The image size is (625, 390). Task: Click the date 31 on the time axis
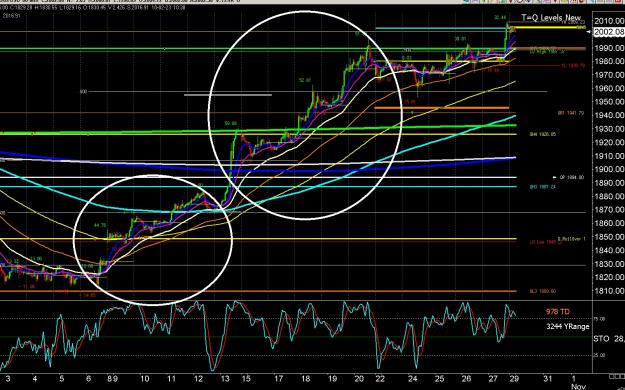[x=548, y=379]
